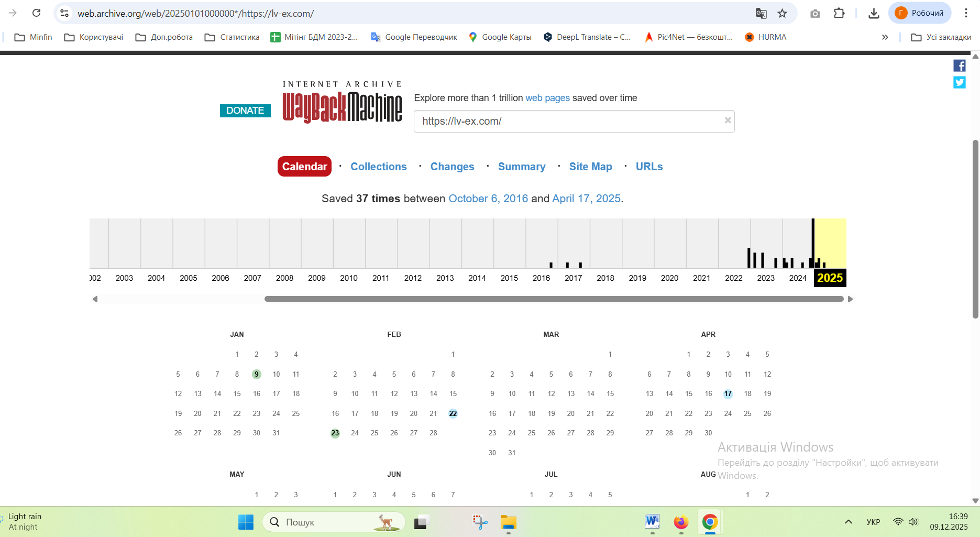The height and width of the screenshot is (537, 980).
Task: Open Усі закладки bookmarks folder
Action: tap(941, 37)
